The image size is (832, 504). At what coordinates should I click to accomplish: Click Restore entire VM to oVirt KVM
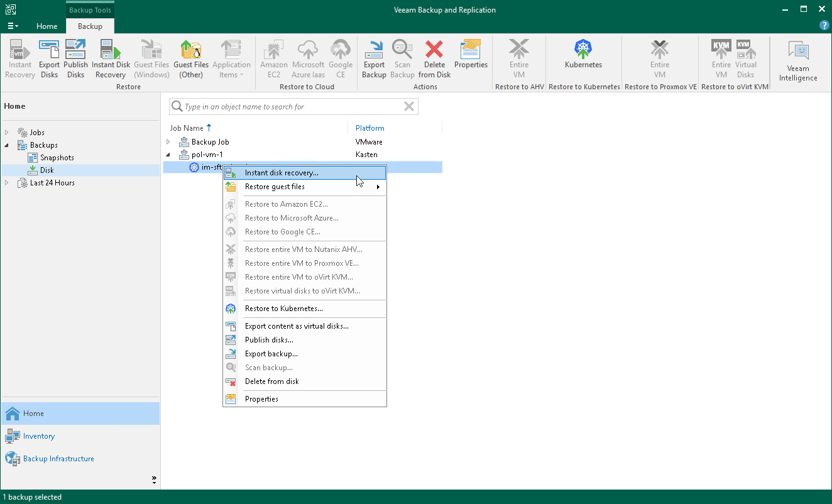[305, 277]
